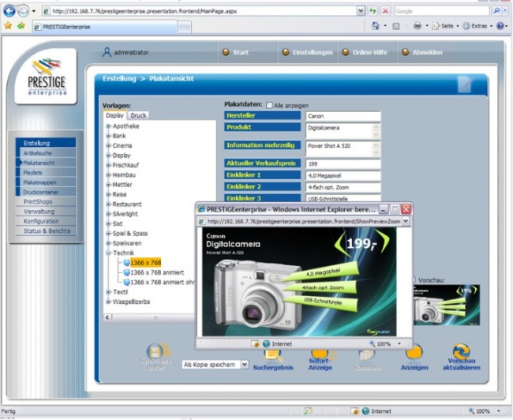Click the Print toolbar icon
The width and height of the screenshot is (513, 420).
418,26
